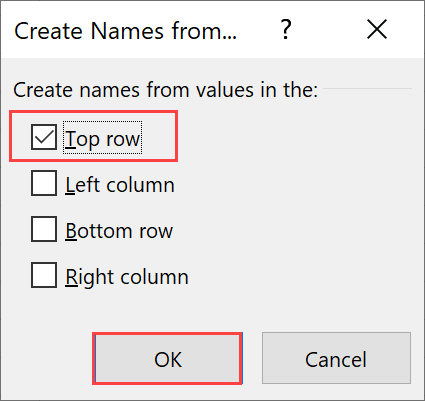Select the "Right column" label text
Screen dimensions: 425x401
[x=127, y=278]
